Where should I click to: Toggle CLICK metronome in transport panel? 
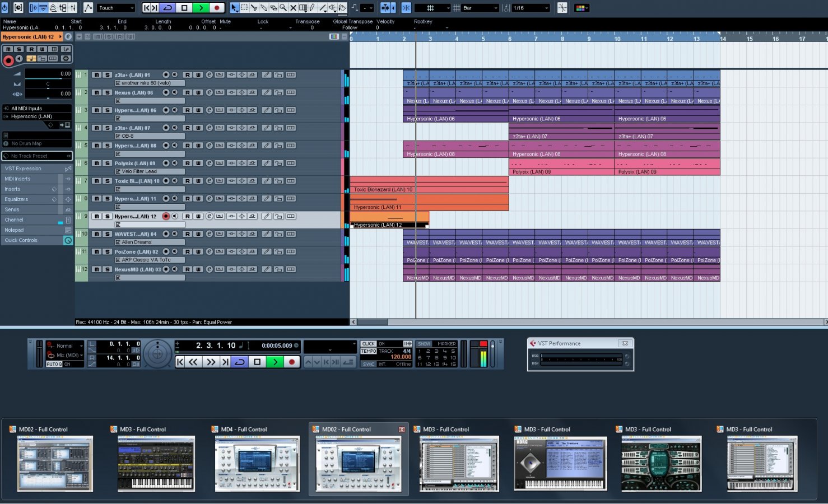click(x=369, y=343)
